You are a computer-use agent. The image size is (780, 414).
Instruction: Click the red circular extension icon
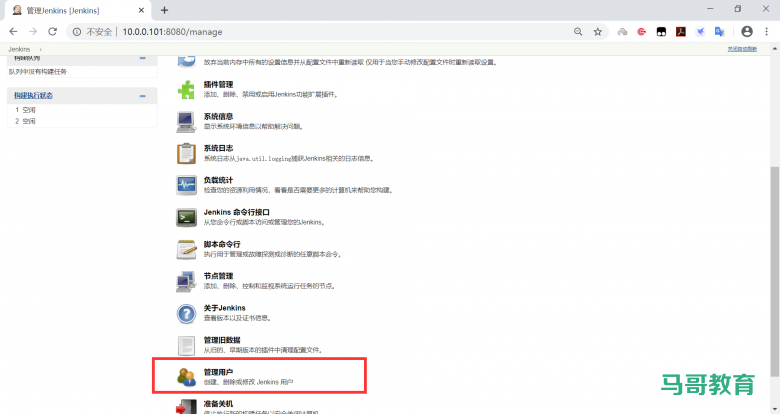point(642,32)
